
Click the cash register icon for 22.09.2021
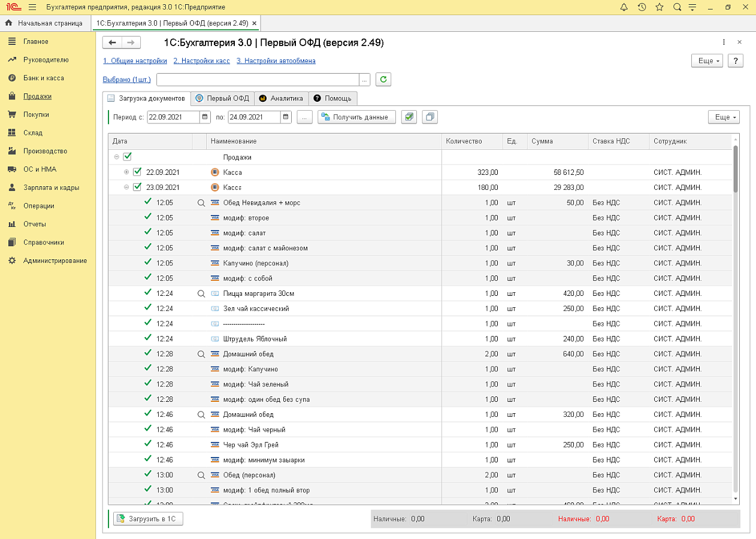coord(215,172)
